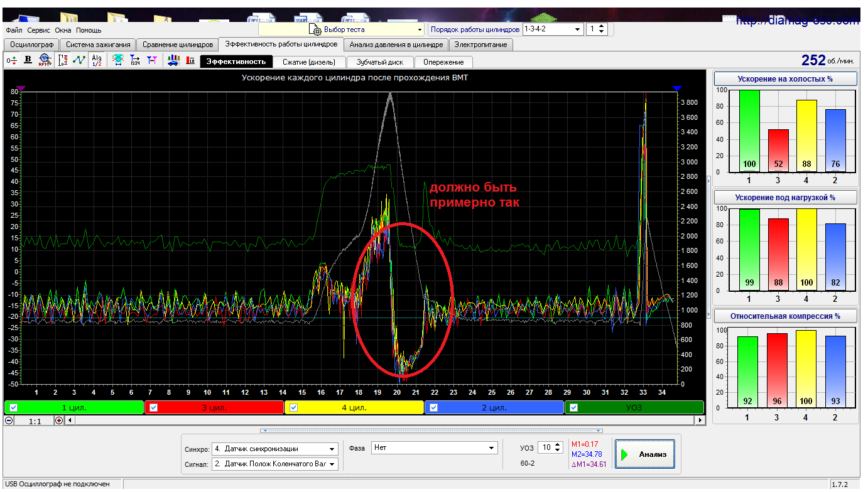Open the Окна menu
Screen dimensions: 868x492
(x=63, y=30)
